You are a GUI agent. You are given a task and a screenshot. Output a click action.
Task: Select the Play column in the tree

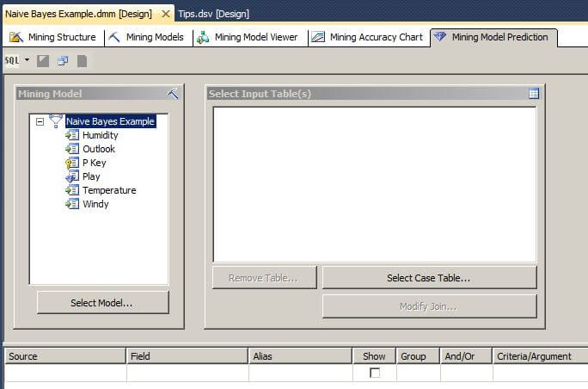point(91,176)
